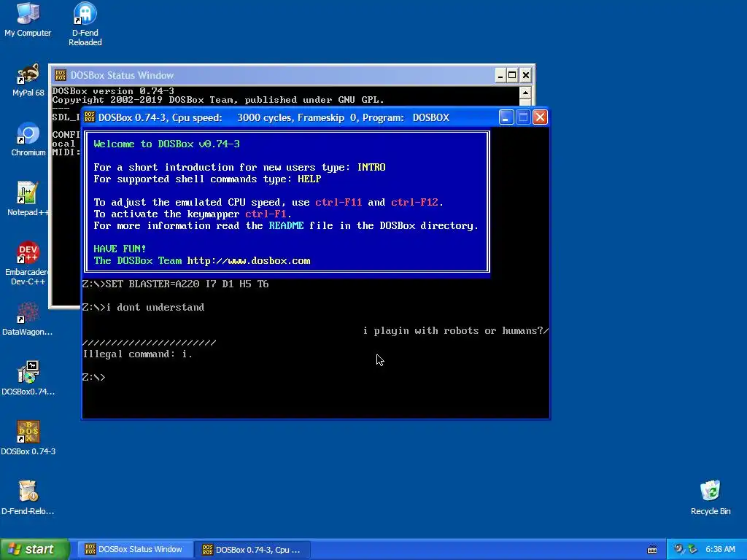Click the 'HAVE FUN!' text
Viewport: 747px width, 560px height.
120,249
